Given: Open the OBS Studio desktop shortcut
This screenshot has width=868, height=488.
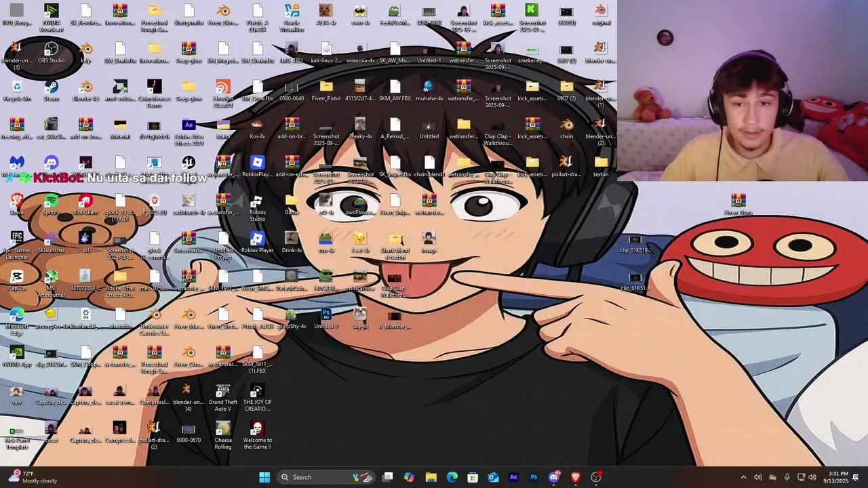Looking at the screenshot, I should [52, 52].
